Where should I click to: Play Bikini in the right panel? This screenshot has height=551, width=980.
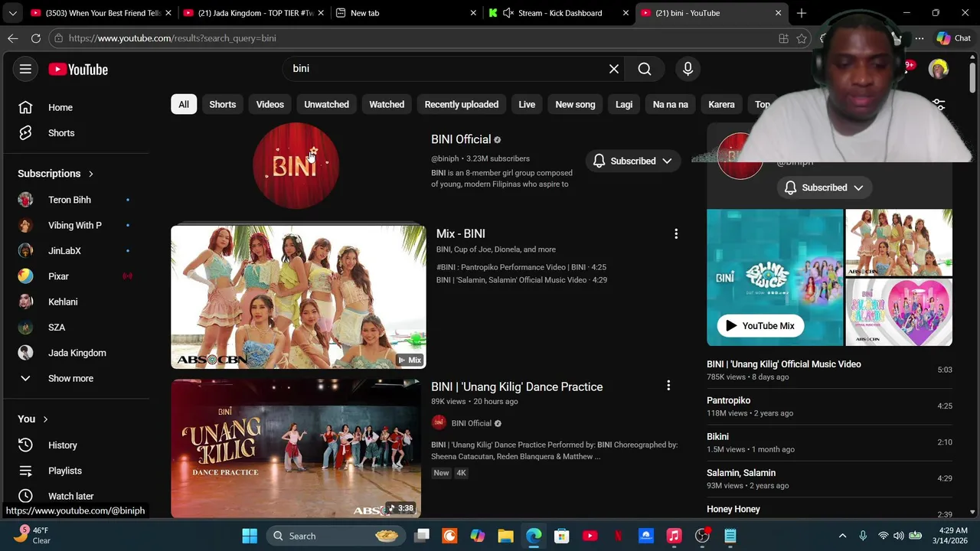(829, 442)
